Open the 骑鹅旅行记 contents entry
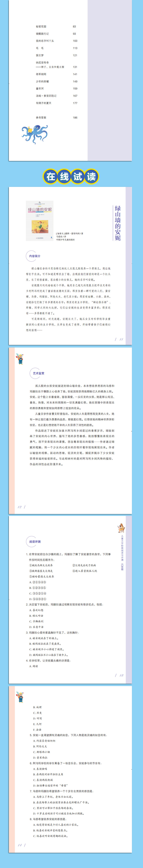The image size is (143, 868). [57, 34]
